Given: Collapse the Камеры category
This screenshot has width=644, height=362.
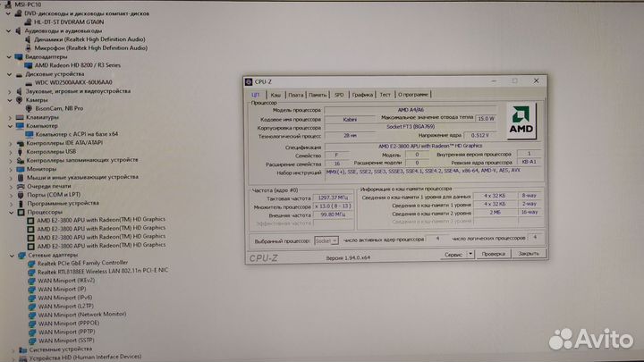Looking at the screenshot, I should tap(10, 100).
